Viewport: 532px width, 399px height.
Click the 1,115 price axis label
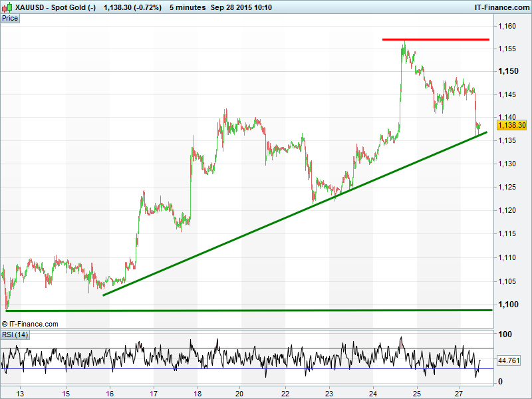[507, 234]
